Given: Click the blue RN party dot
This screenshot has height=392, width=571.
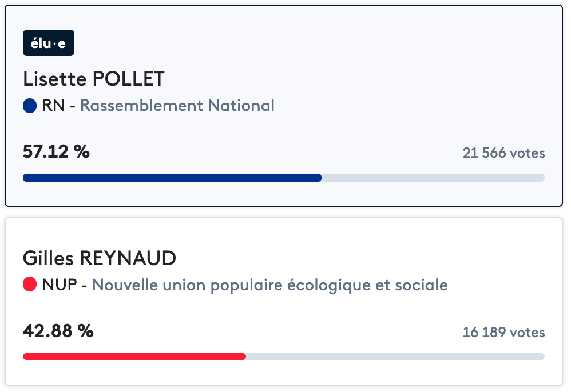Looking at the screenshot, I should pyautogui.click(x=30, y=106).
